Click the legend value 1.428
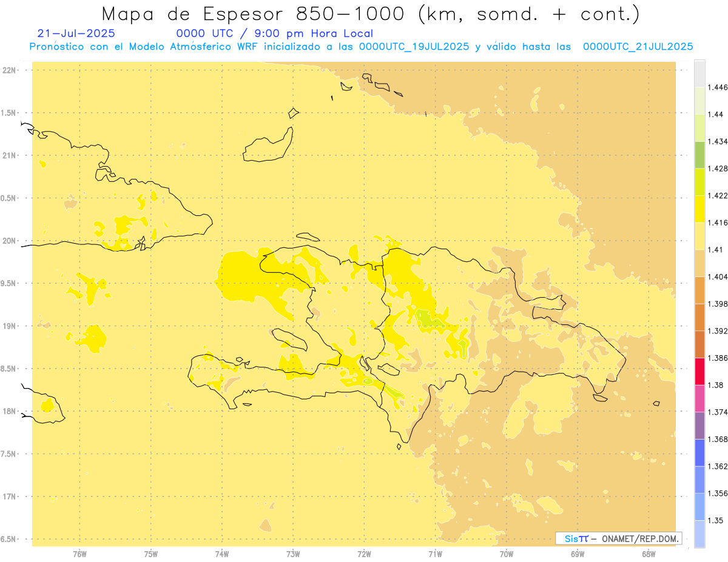The image size is (728, 562). [x=718, y=169]
